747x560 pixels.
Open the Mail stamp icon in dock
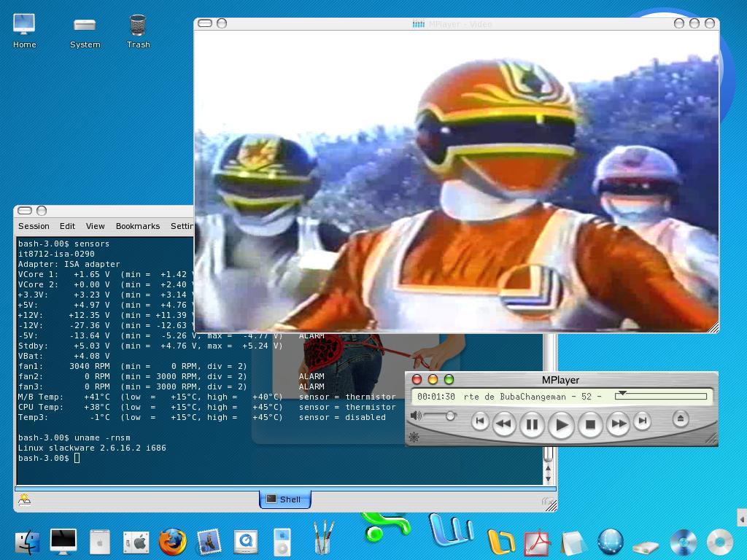coord(209,542)
